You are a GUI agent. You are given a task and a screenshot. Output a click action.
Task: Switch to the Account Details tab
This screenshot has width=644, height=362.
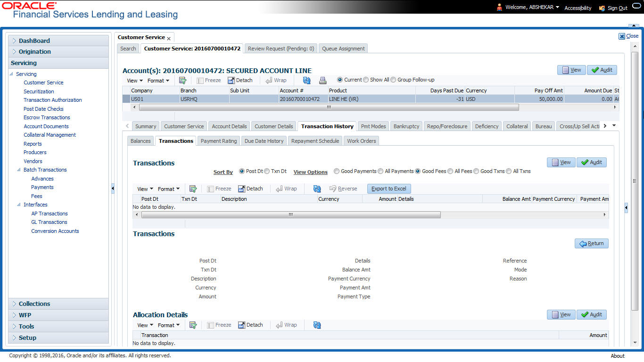point(229,126)
